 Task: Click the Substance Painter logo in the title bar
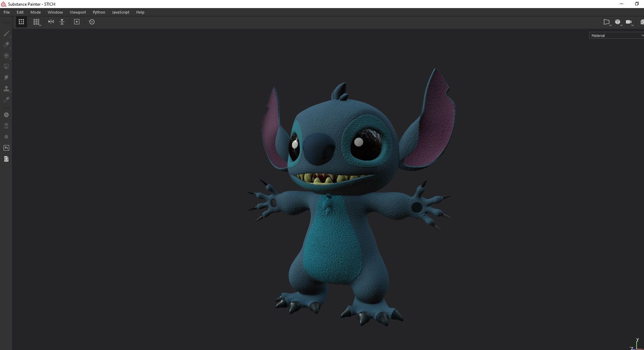point(3,4)
